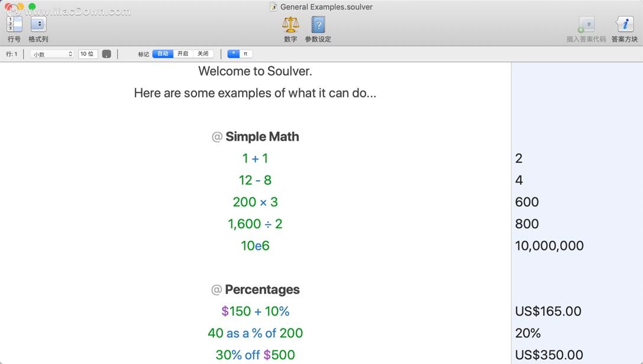643x364 pixels.
Task: Select the answer '10,000,000'
Action: tap(549, 246)
